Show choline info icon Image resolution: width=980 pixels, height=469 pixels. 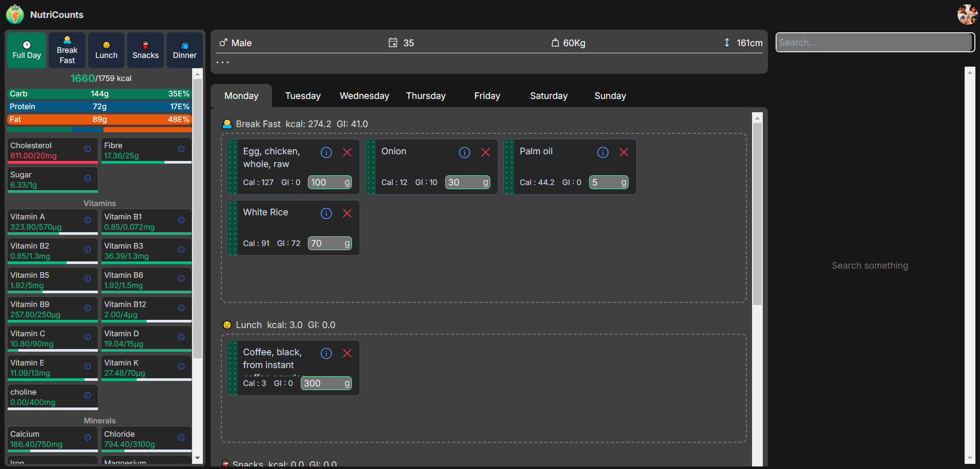88,396
